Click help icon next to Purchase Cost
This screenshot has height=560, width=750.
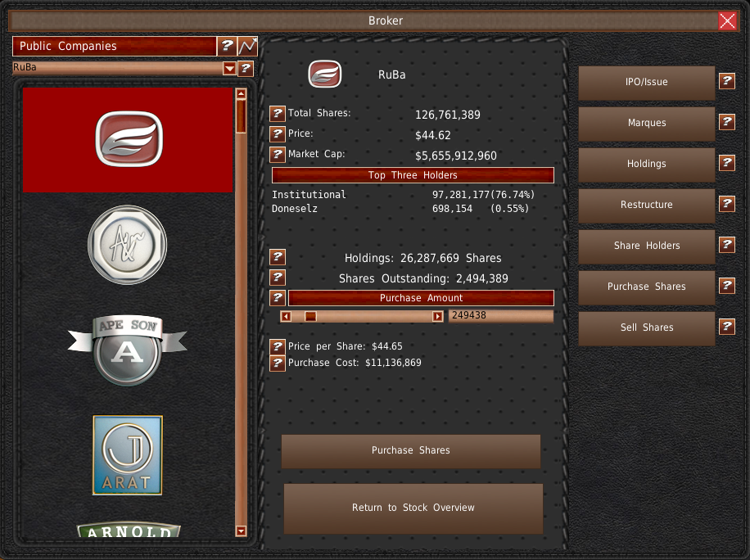[278, 363]
